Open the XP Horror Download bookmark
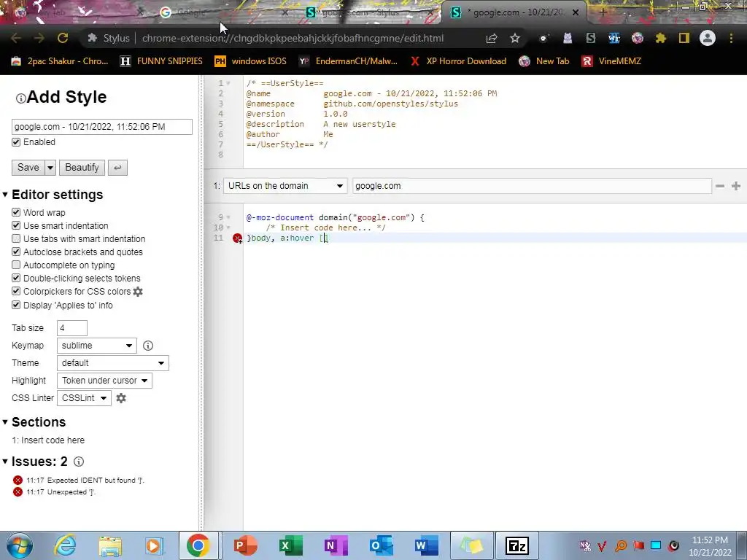747x560 pixels. 458,61
